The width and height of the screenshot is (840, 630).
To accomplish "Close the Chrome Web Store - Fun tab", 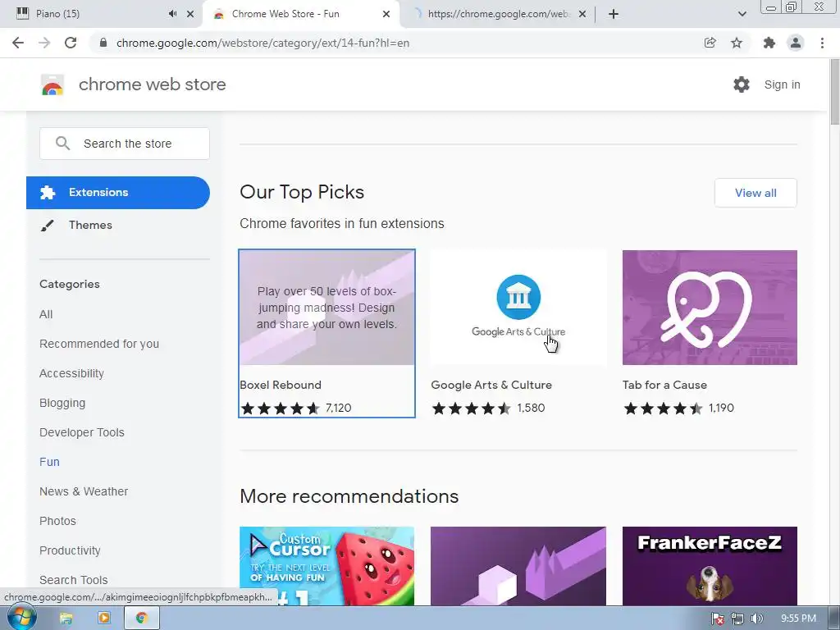I will tap(386, 14).
